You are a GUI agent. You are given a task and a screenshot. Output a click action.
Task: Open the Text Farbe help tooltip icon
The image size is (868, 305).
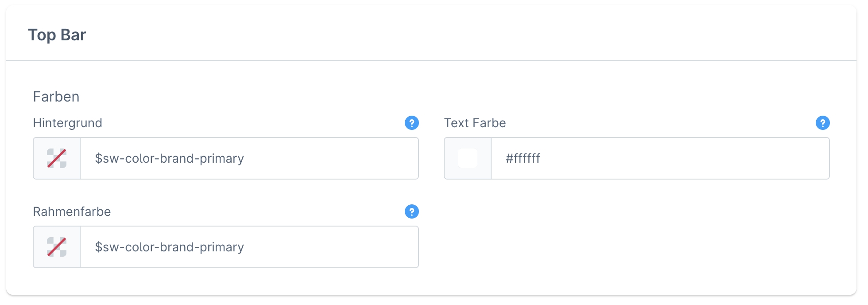pyautogui.click(x=822, y=123)
